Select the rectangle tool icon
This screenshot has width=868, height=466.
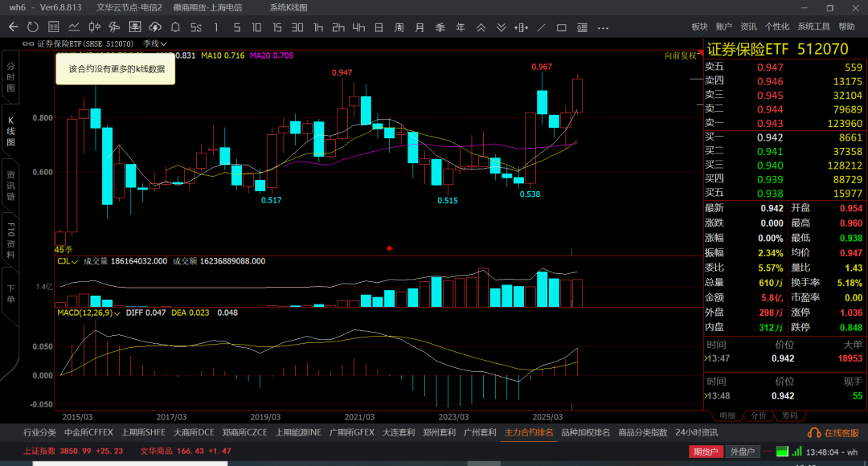[561, 27]
